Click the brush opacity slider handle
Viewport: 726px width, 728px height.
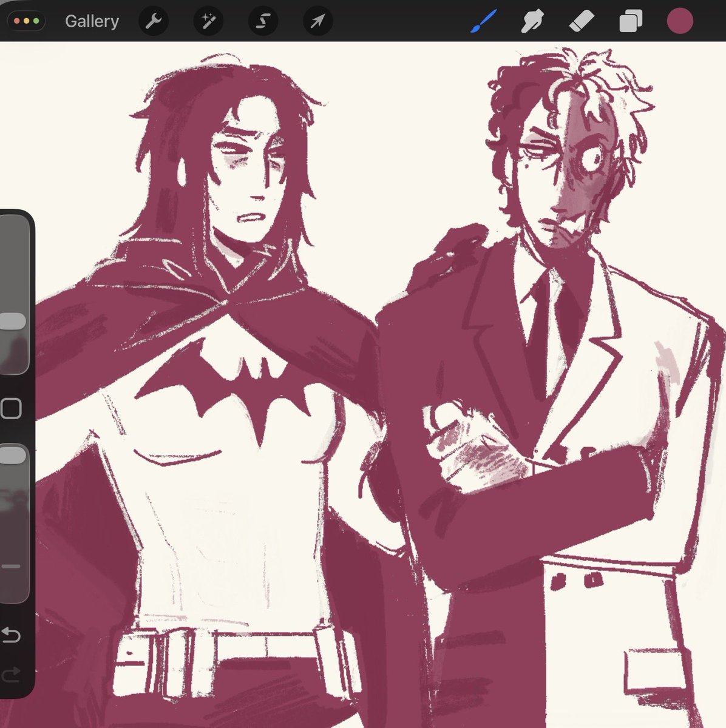pyautogui.click(x=12, y=455)
